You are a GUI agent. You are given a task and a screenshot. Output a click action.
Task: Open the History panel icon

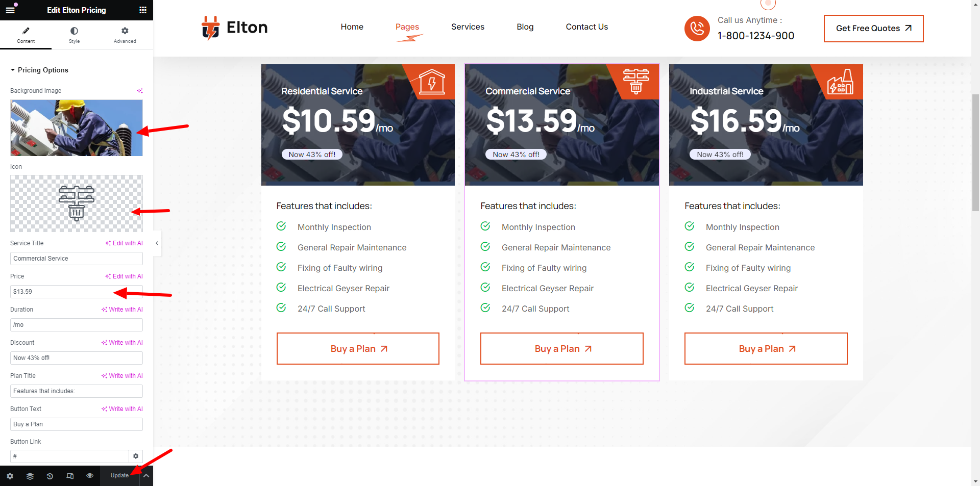point(50,476)
